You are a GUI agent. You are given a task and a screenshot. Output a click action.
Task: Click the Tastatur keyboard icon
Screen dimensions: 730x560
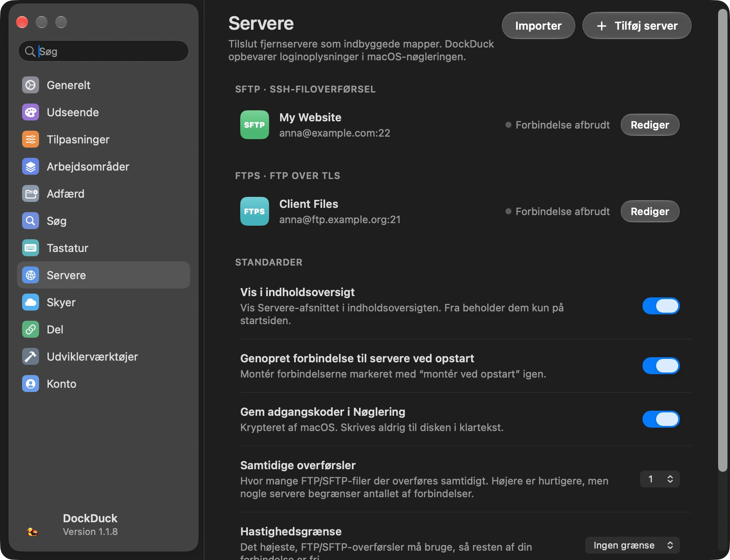pos(31,248)
